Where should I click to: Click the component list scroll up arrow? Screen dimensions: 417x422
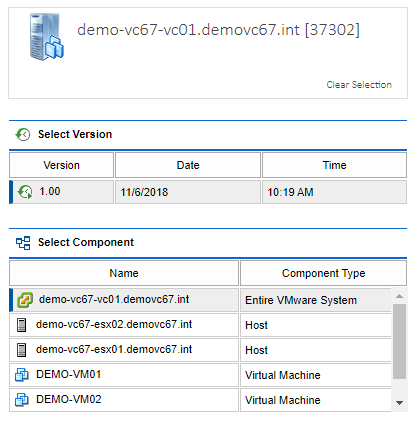pyautogui.click(x=399, y=296)
